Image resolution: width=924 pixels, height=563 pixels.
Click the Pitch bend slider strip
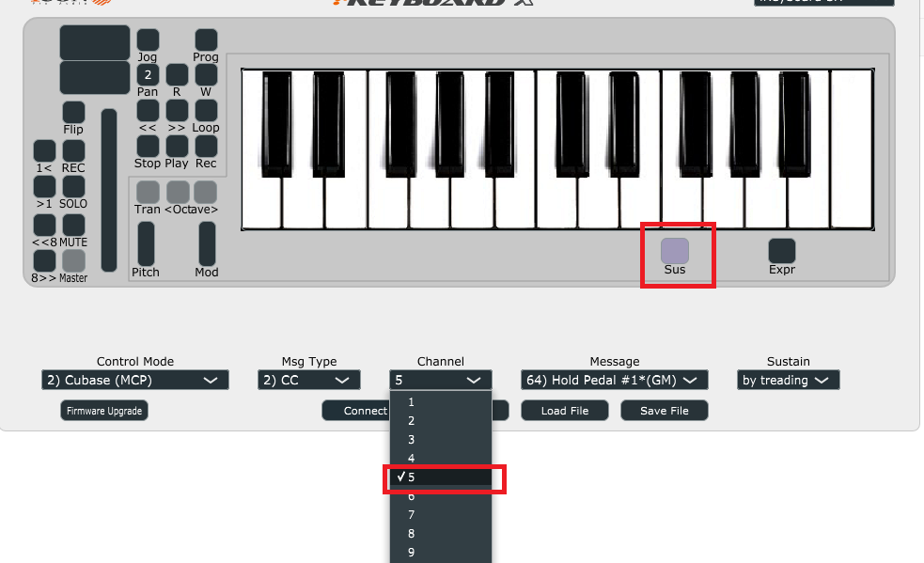pyautogui.click(x=146, y=244)
